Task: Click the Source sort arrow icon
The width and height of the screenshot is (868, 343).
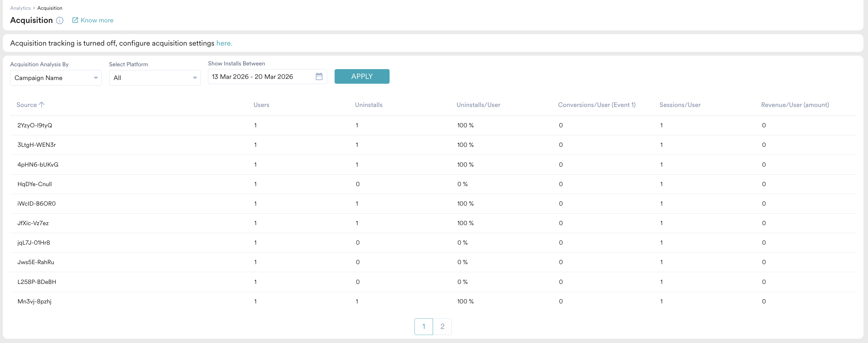Action: (42, 105)
